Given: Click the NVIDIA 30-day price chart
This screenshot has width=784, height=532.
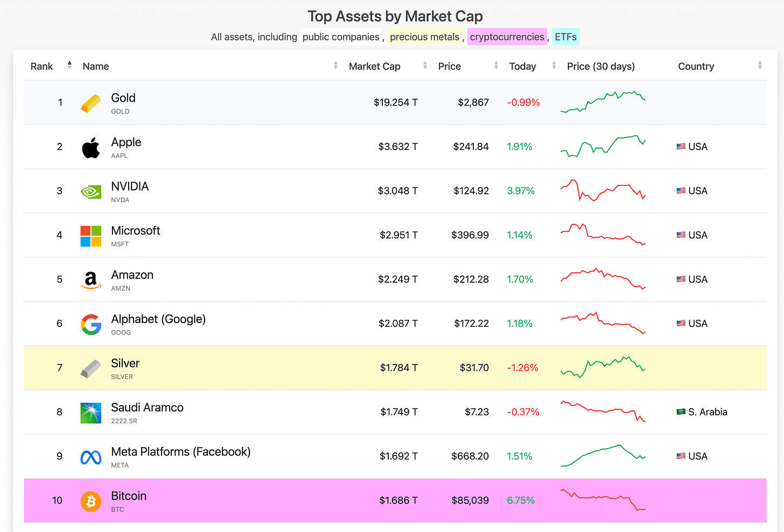Looking at the screenshot, I should pyautogui.click(x=603, y=191).
